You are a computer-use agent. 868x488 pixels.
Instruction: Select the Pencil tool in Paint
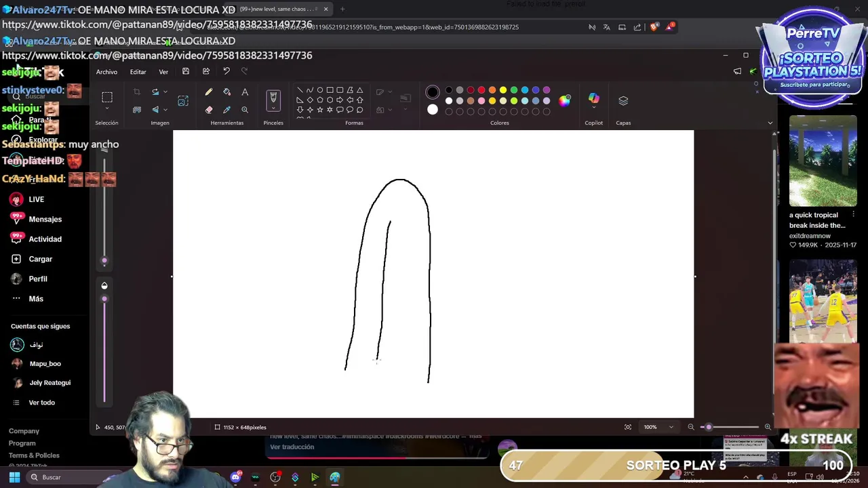(209, 92)
